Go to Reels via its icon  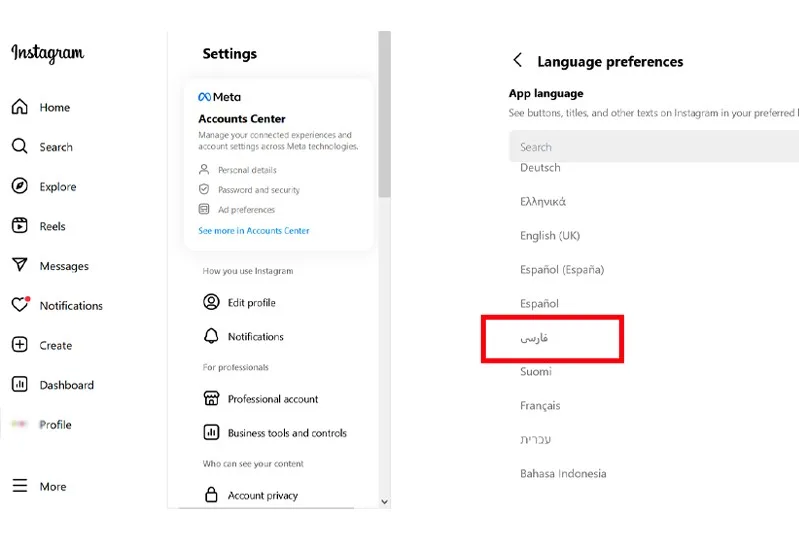click(19, 225)
